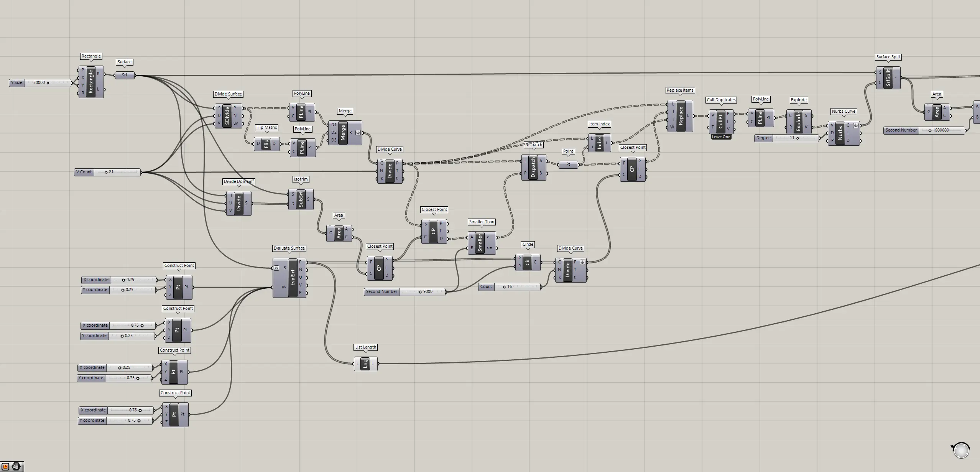
Task: Click the round navigation compass widget
Action: coord(961,450)
